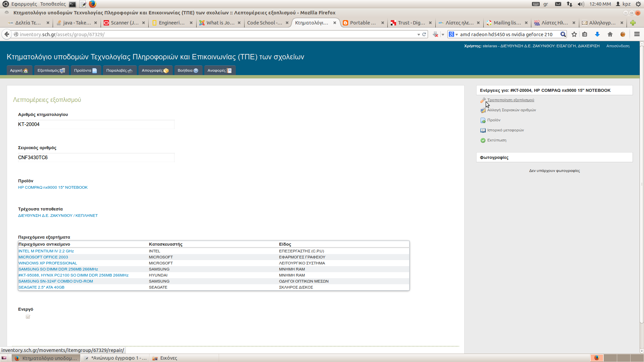The height and width of the screenshot is (362, 644).
Task: Open the volume indicator in system tray
Action: click(x=581, y=4)
